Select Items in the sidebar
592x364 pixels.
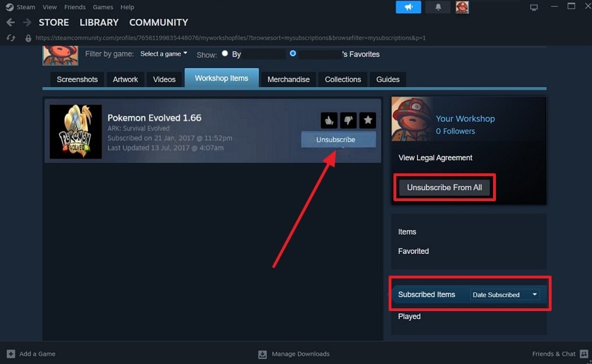tap(407, 232)
